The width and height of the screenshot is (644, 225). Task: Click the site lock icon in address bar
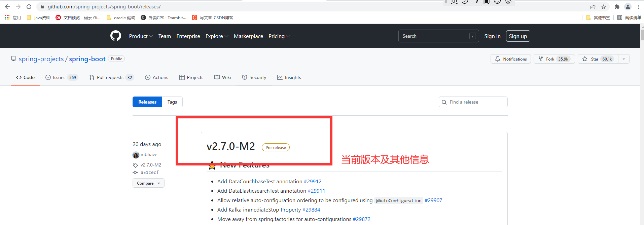42,7
